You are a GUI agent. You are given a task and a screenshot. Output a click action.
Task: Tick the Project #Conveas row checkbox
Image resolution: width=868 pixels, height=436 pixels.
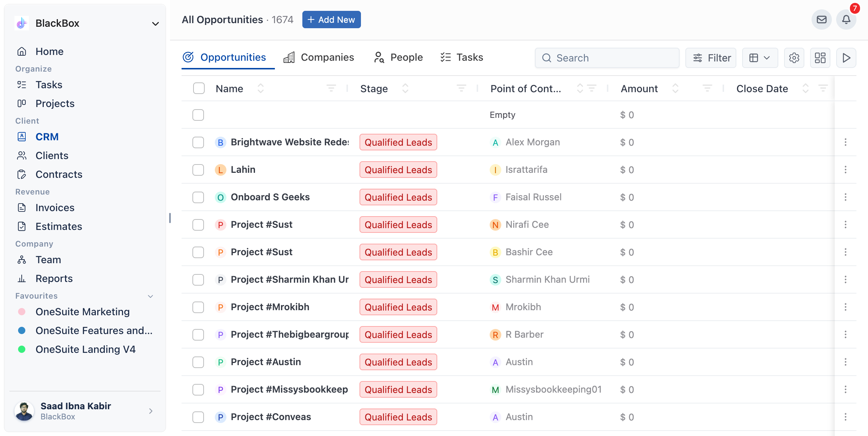click(198, 417)
